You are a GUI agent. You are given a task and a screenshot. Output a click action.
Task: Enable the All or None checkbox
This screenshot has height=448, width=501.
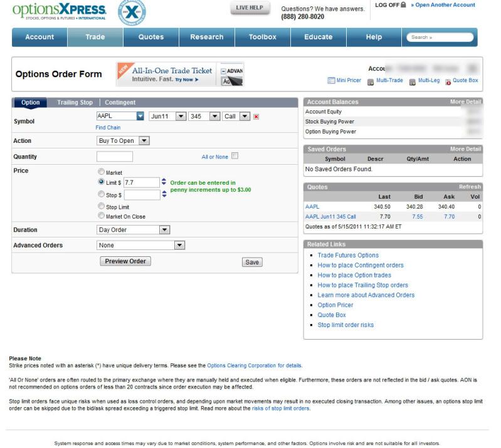235,156
